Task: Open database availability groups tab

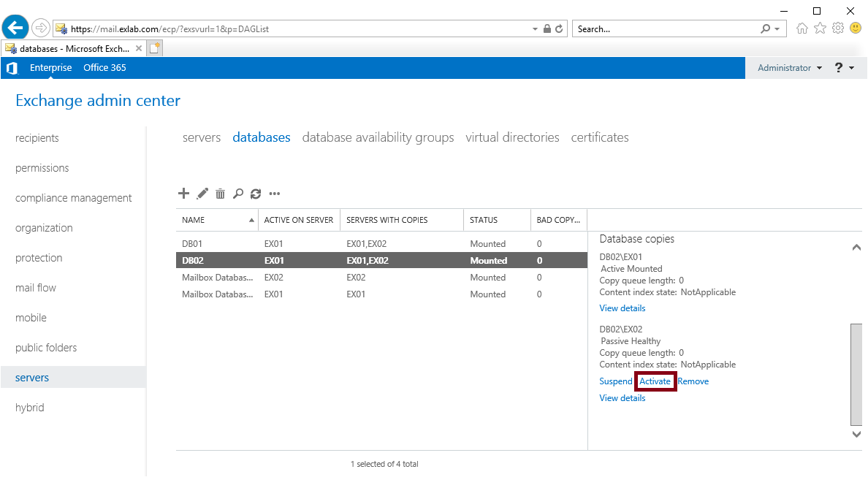Action: coord(378,137)
